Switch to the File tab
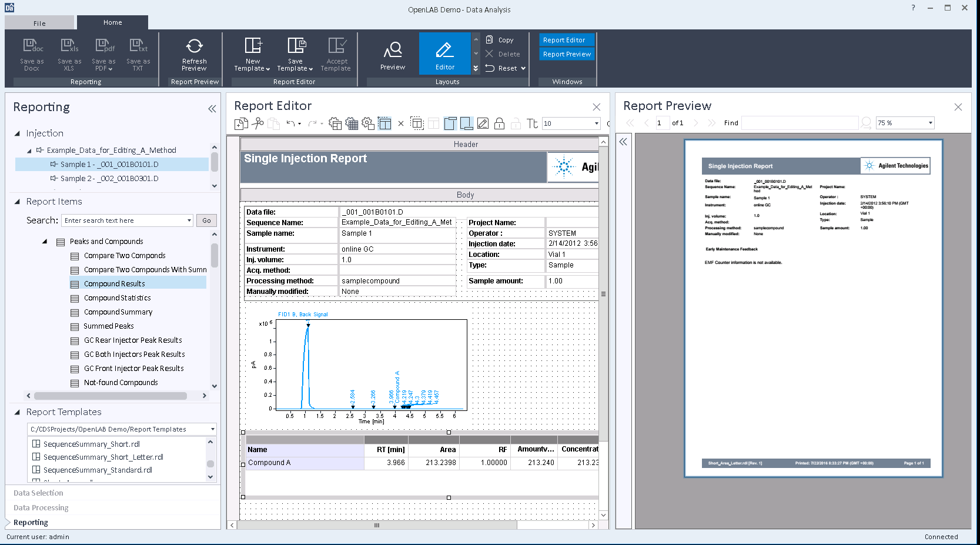 tap(39, 22)
